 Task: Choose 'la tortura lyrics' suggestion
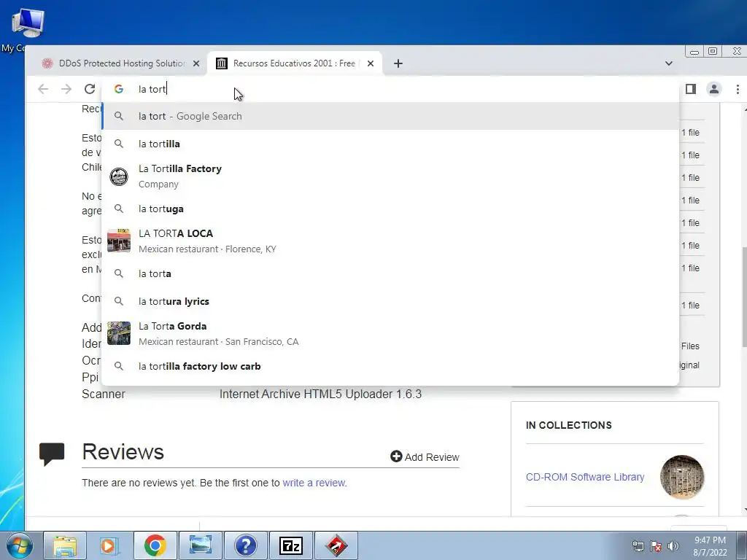tap(390, 301)
